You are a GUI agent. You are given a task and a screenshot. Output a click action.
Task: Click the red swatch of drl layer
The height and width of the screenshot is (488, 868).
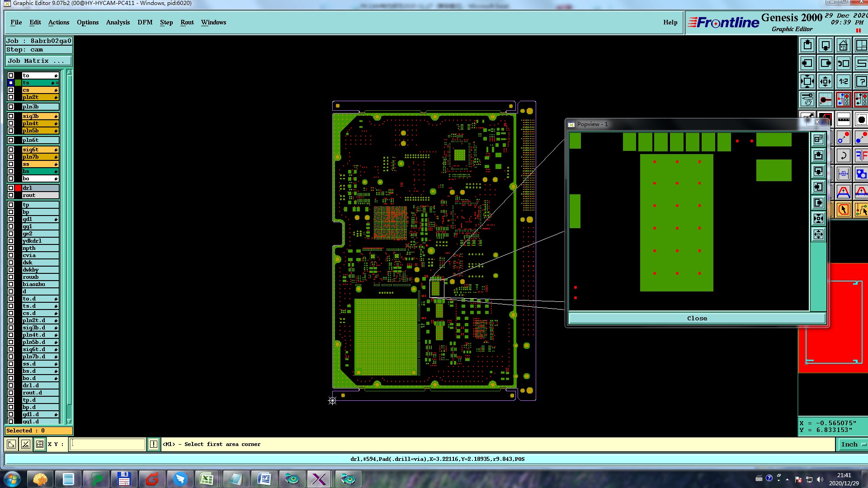[x=18, y=188]
